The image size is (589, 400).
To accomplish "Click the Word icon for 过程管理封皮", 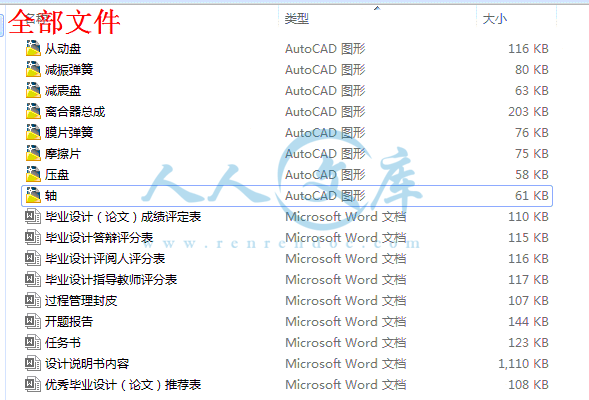I will 33,301.
